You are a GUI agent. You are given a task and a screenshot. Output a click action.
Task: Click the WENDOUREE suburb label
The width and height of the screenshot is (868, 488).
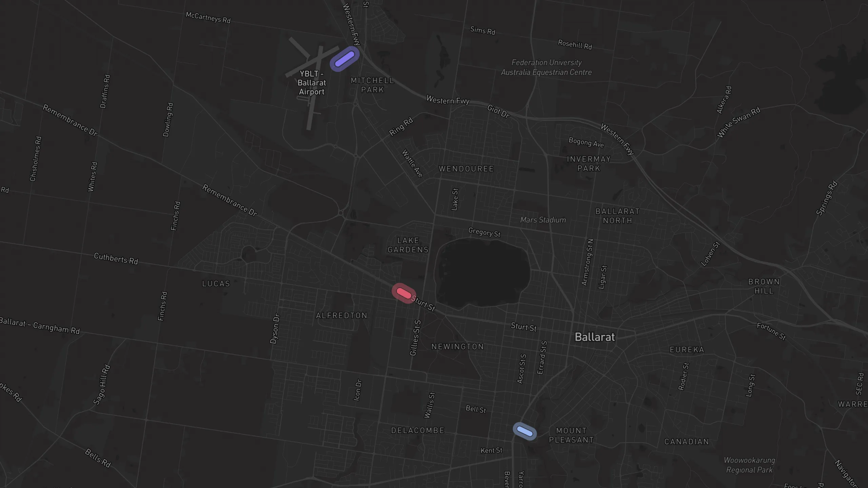pos(466,169)
